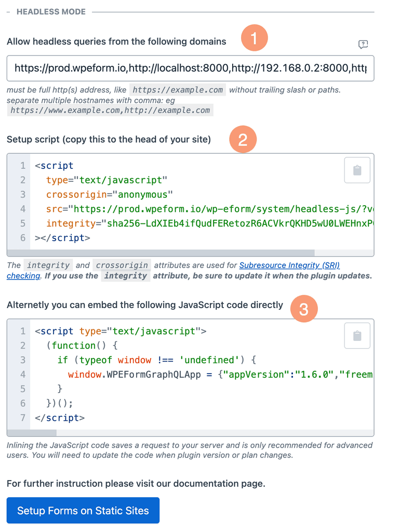Open the help tooltip beside the domains field
The width and height of the screenshot is (400, 532).
point(363,45)
